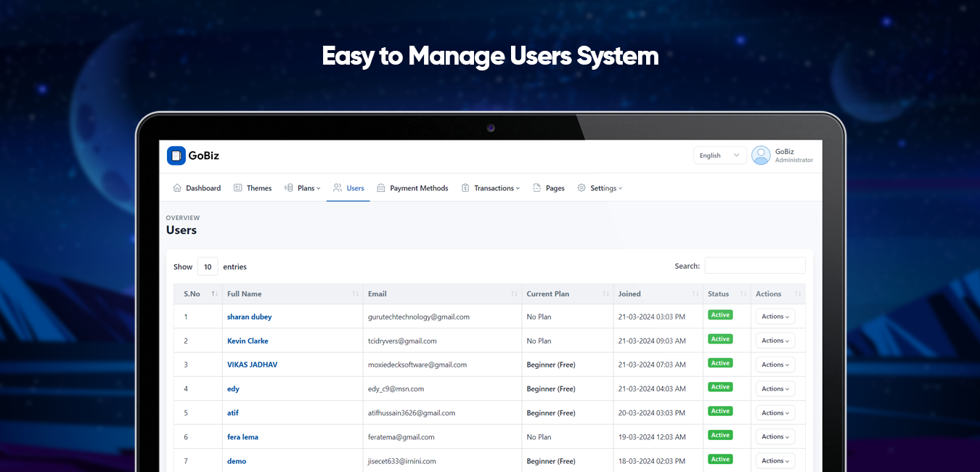Viewport: 980px width, 472px height.
Task: Open the user profile link for edy
Action: click(233, 389)
